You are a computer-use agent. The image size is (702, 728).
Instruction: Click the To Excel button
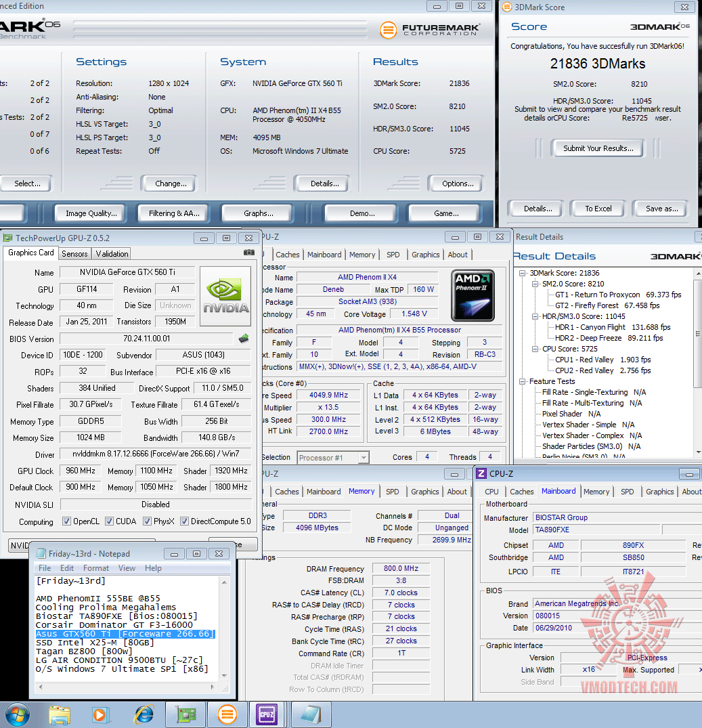pos(598,209)
